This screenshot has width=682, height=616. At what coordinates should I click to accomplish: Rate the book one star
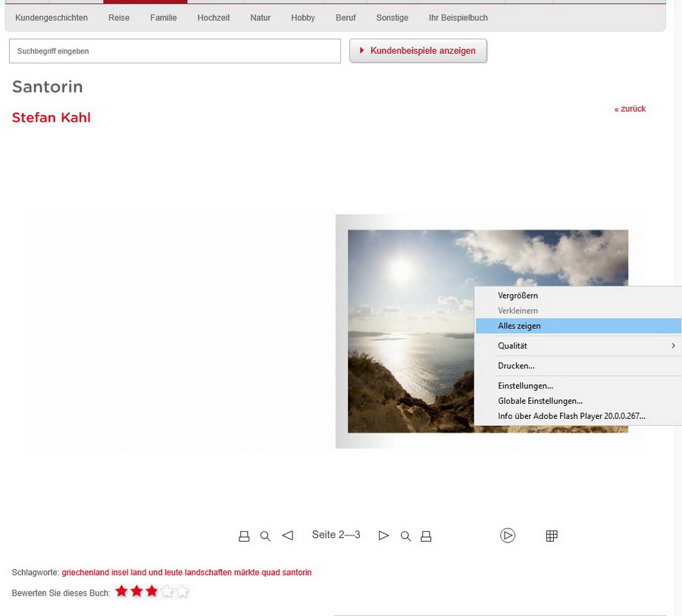point(122,592)
